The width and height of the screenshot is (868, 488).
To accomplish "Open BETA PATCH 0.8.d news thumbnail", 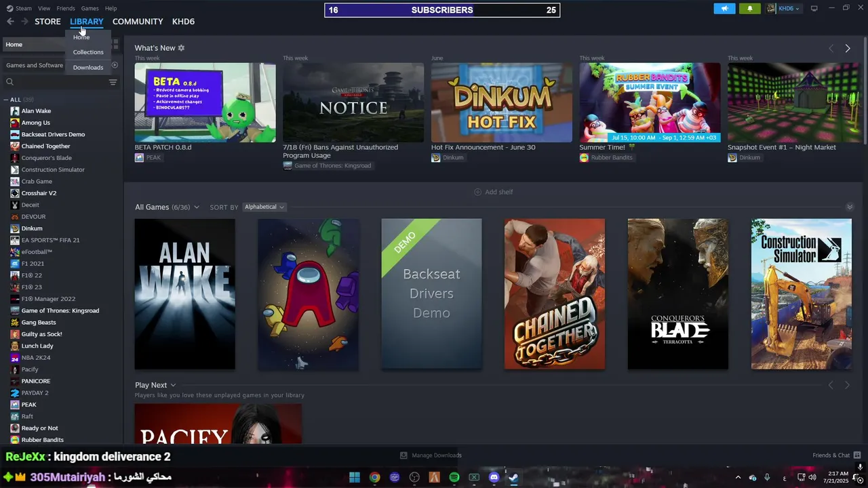I will click(x=205, y=102).
